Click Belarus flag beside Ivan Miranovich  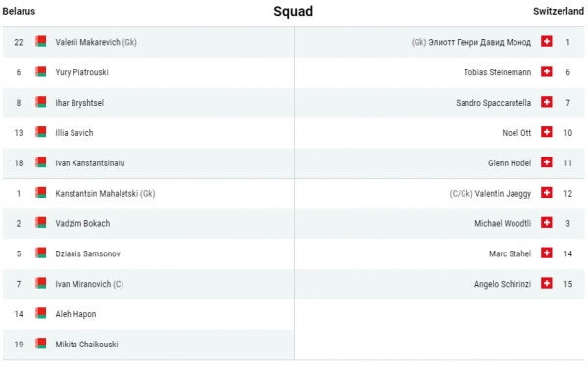click(41, 284)
